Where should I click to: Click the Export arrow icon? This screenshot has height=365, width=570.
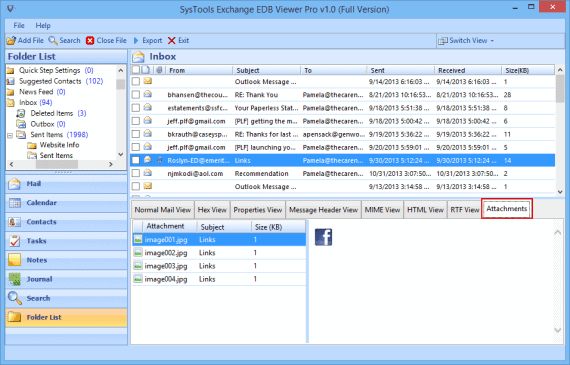136,40
